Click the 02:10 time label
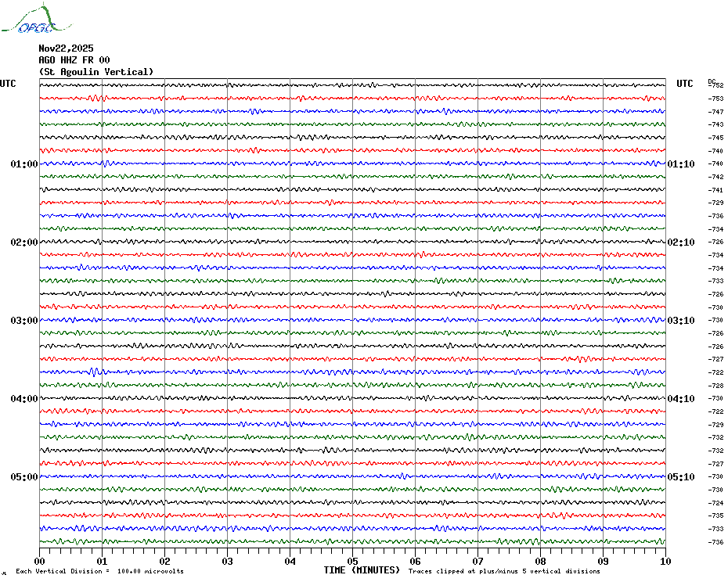 pos(681,242)
